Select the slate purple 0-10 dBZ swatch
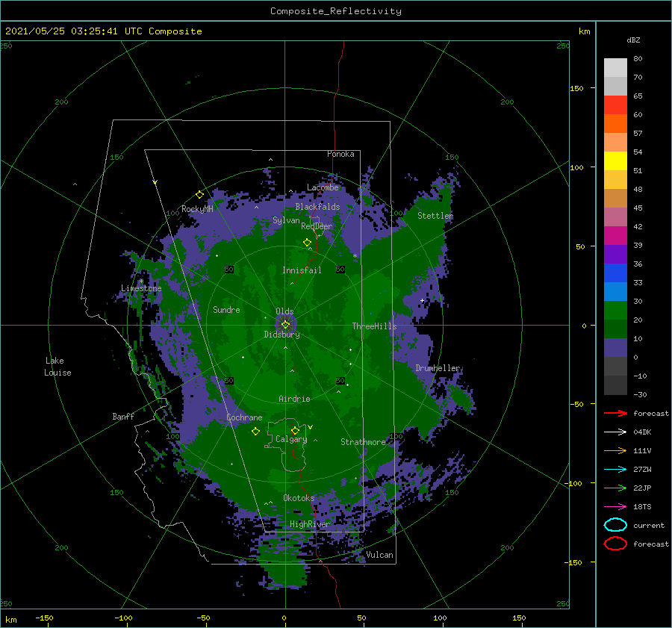 click(615, 348)
